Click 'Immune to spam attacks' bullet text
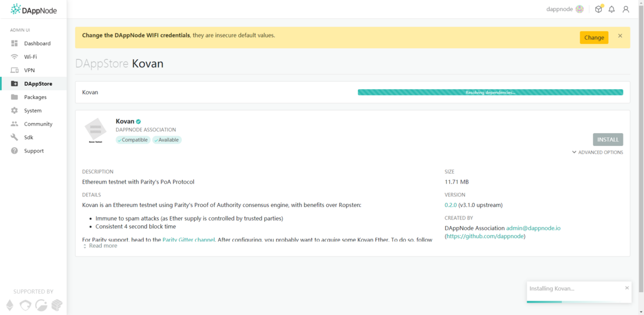The height and width of the screenshot is (315, 644). point(189,218)
